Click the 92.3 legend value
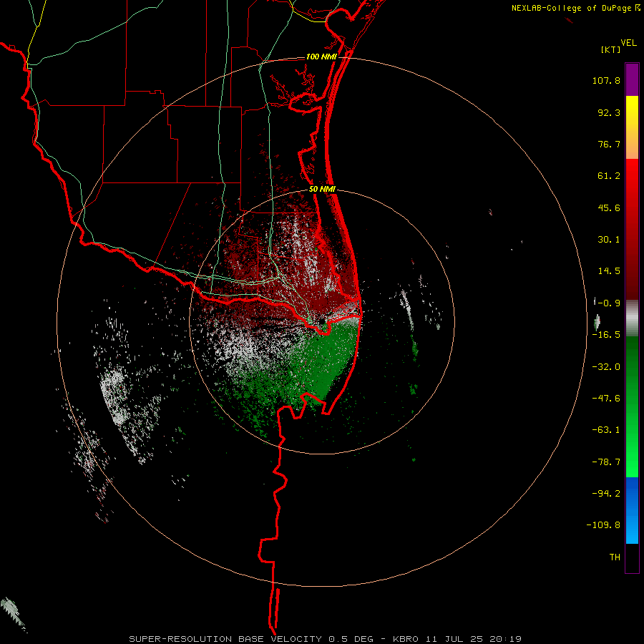This screenshot has width=644, height=644. click(x=609, y=112)
